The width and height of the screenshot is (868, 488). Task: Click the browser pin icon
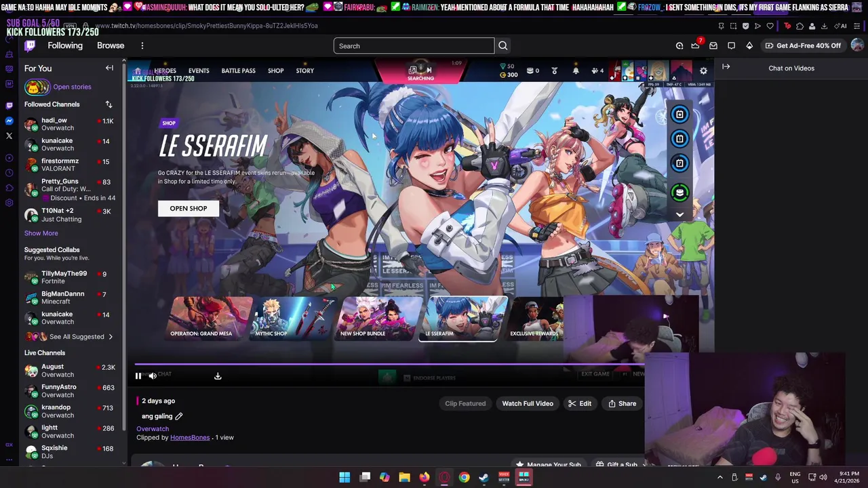tap(722, 26)
